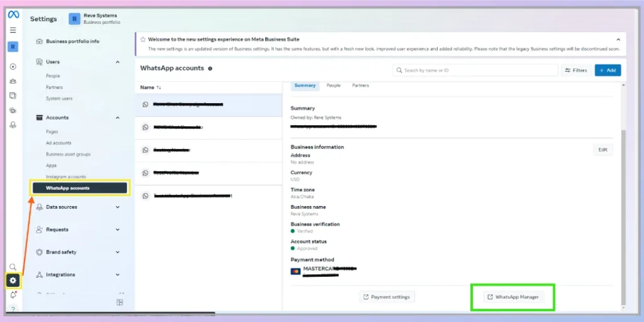The height and width of the screenshot is (322, 644).
Task: Open WhatsApp Manager
Action: (513, 297)
